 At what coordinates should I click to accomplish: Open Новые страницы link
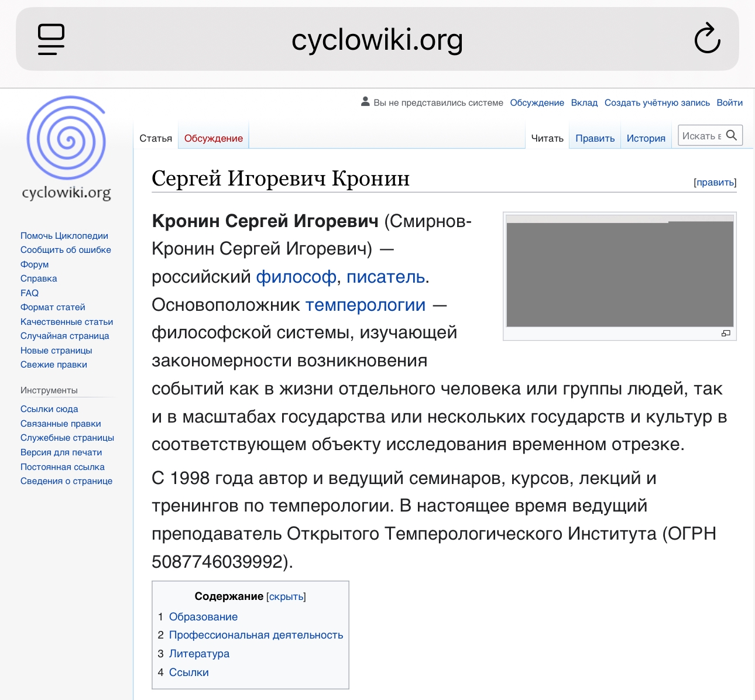coord(56,350)
